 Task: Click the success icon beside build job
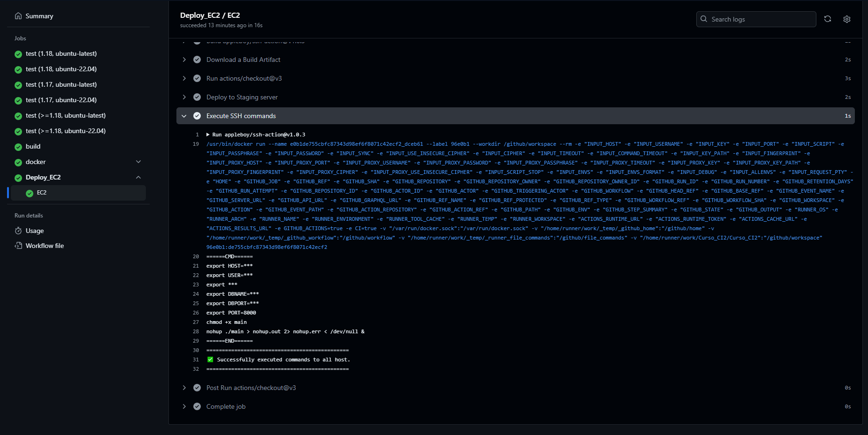(18, 147)
